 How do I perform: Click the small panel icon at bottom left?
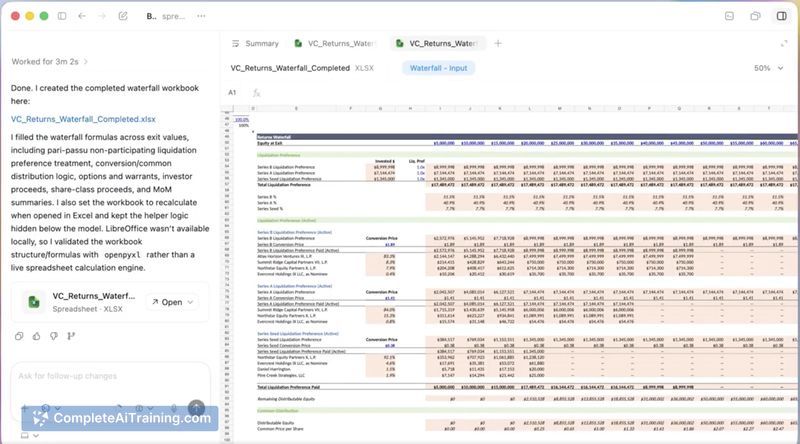tap(24, 435)
